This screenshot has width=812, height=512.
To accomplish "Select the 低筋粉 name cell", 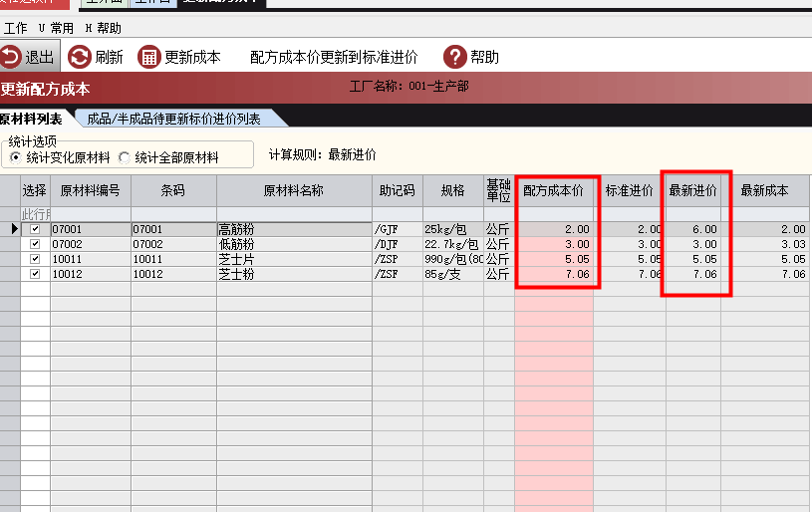I will [x=294, y=244].
